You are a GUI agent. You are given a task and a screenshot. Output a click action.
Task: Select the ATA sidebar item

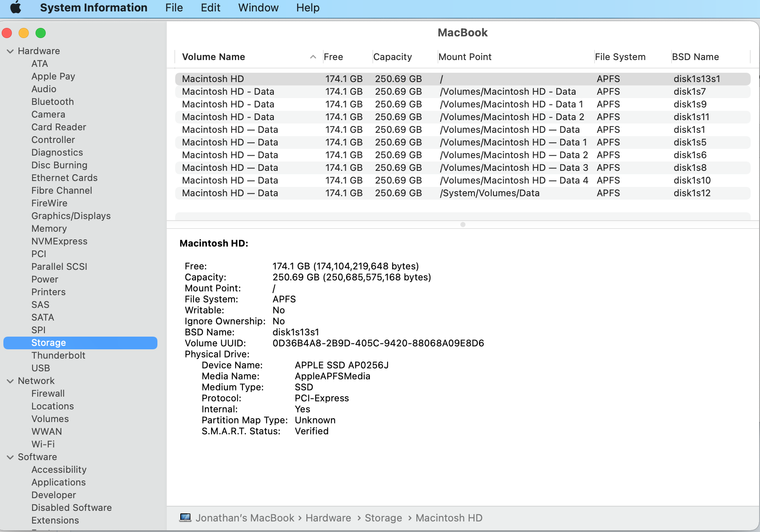pos(40,63)
